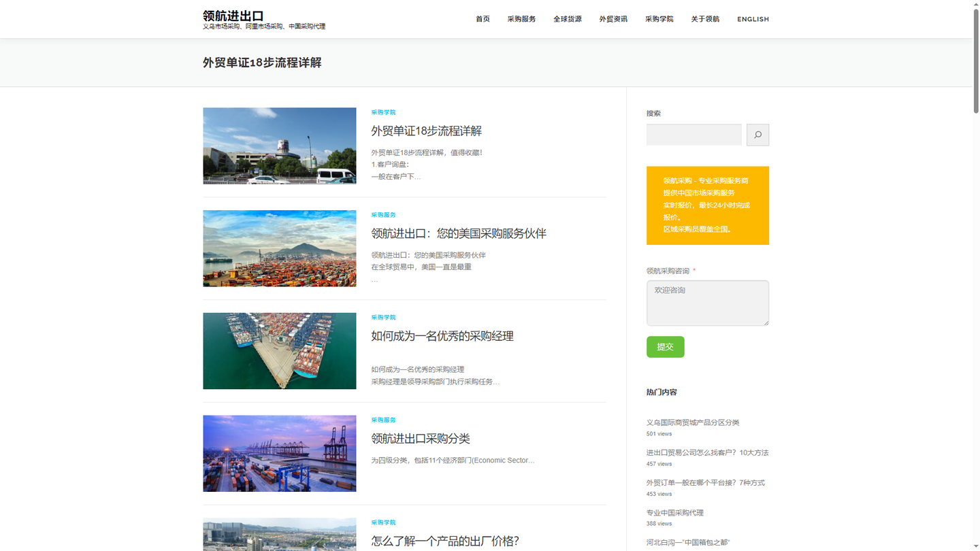The height and width of the screenshot is (551, 980).
Task: Click 453 views count text
Action: [x=659, y=494]
